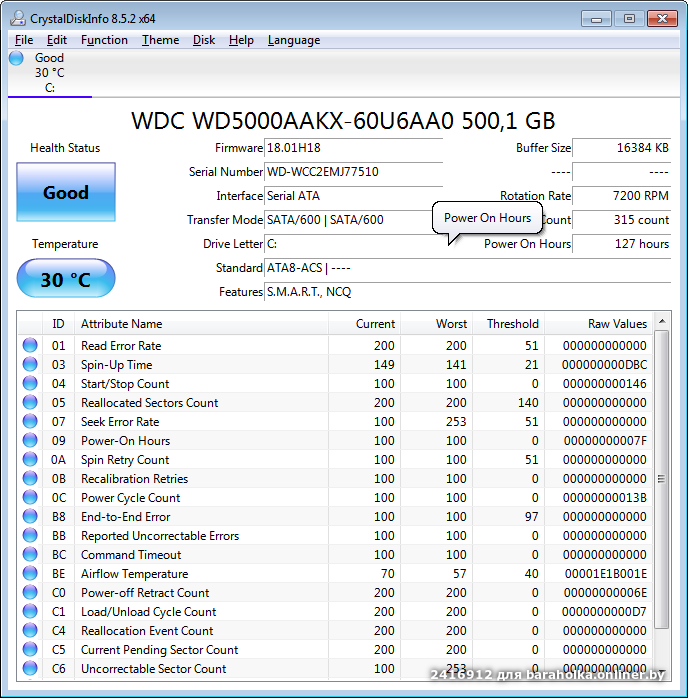Open the Disk menu

tap(204, 40)
